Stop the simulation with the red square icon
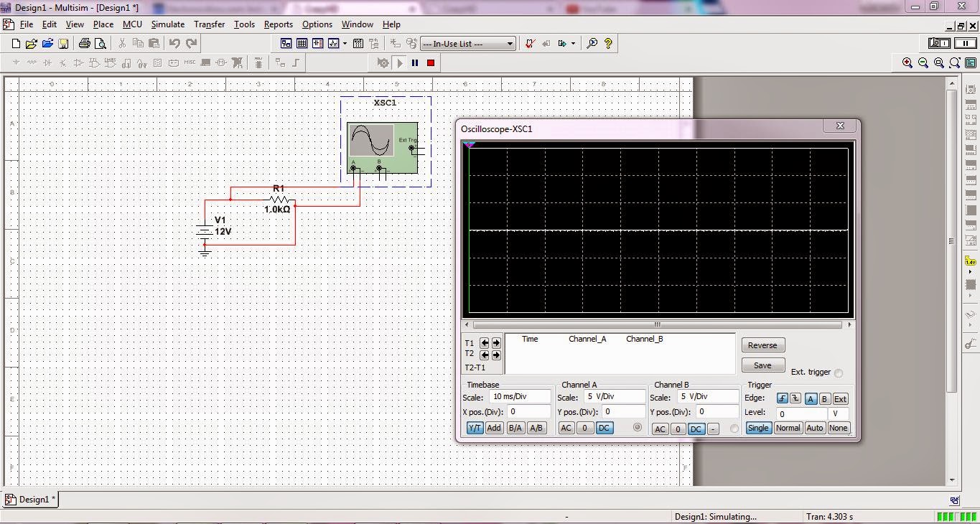Screen dimensions: 980x524 tap(431, 62)
